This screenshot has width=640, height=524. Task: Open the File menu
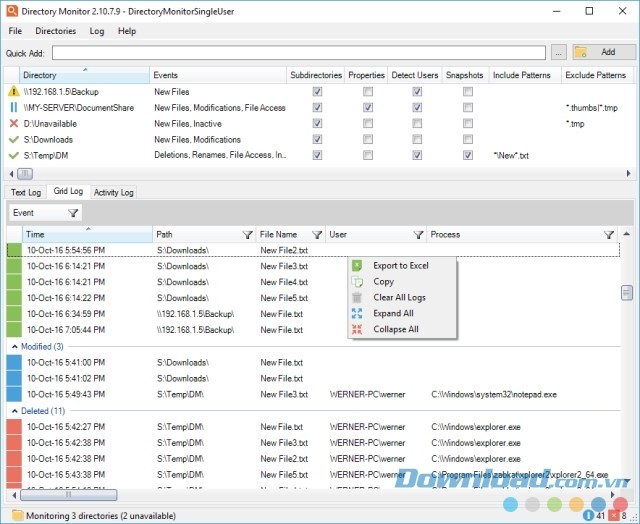[15, 31]
